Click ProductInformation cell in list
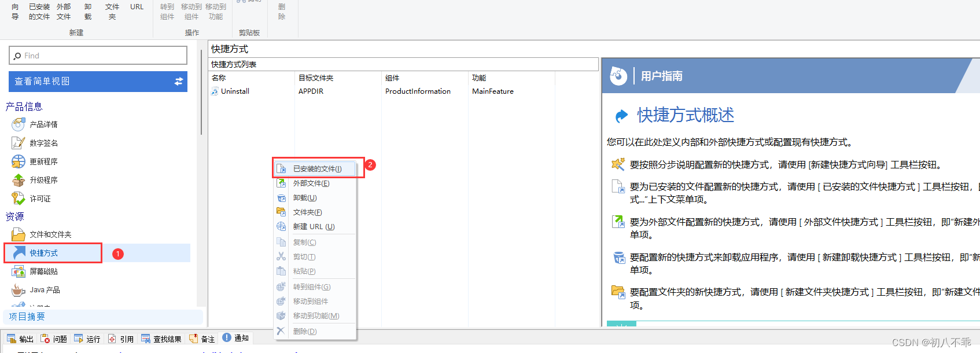The height and width of the screenshot is (353, 980). tap(418, 91)
